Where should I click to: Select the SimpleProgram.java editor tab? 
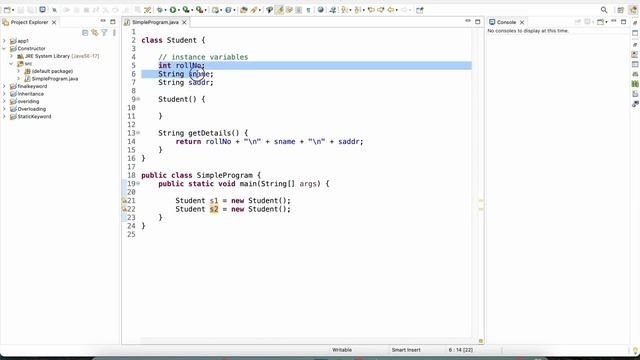coord(155,22)
